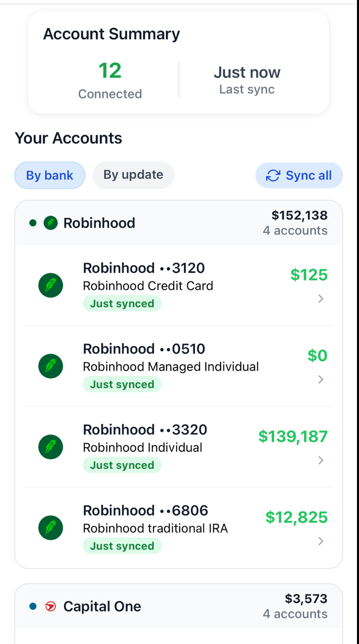Image resolution: width=359 pixels, height=644 pixels.
Task: Open chevron for Robinhood Managed Individual 0510
Action: 320,379
